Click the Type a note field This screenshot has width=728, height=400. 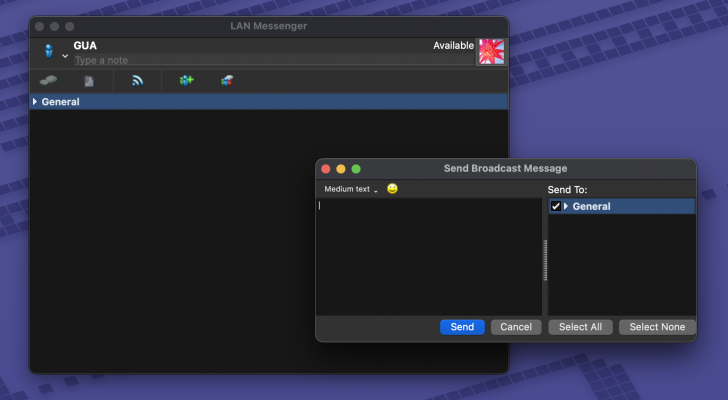coord(273,60)
